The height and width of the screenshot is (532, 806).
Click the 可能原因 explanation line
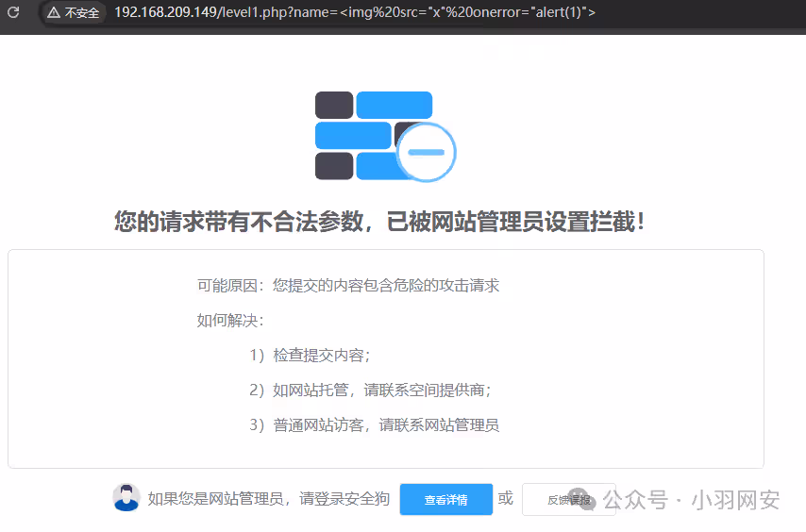click(347, 285)
